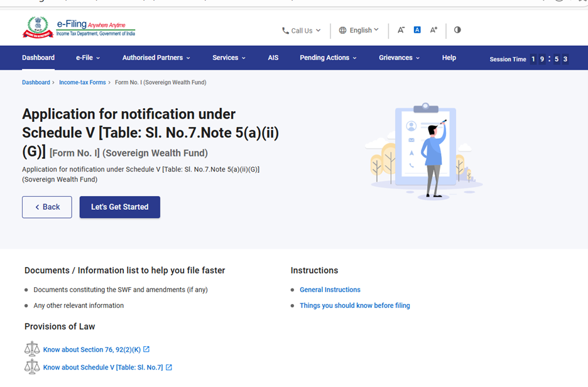Click the Income Tax Department emblem
This screenshot has height=387, width=588.
(38, 28)
